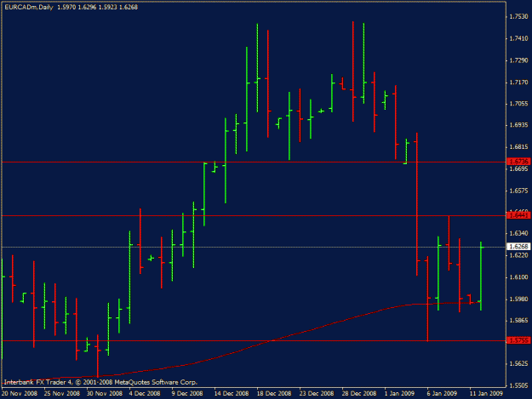Click the 9 Dec 2008 date label
The height and width of the screenshot is (399, 532).
187,394
